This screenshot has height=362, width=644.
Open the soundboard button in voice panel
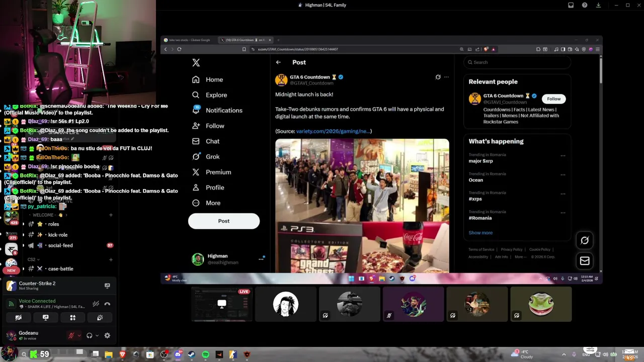click(x=100, y=317)
